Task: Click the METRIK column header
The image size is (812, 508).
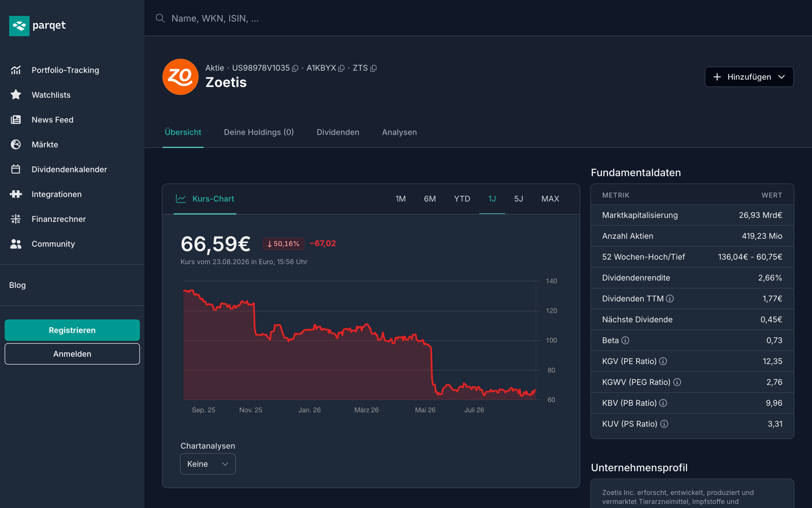Action: click(x=616, y=195)
